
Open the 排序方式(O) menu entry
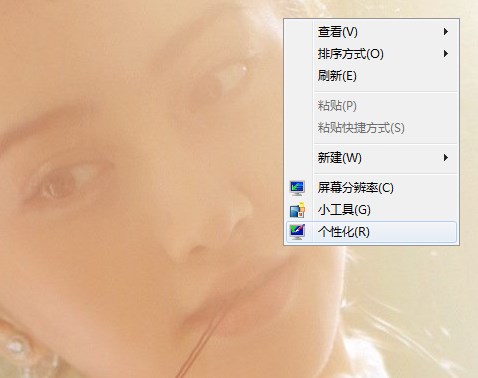pyautogui.click(x=371, y=54)
